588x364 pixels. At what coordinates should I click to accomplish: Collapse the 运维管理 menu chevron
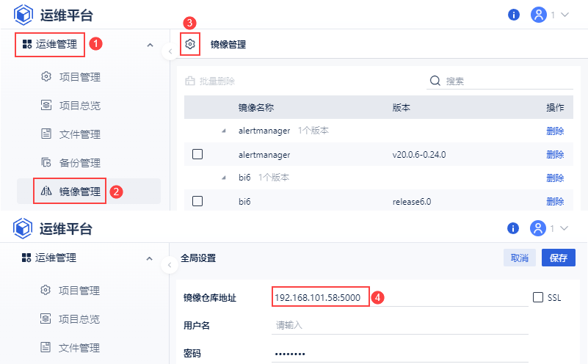[x=150, y=45]
